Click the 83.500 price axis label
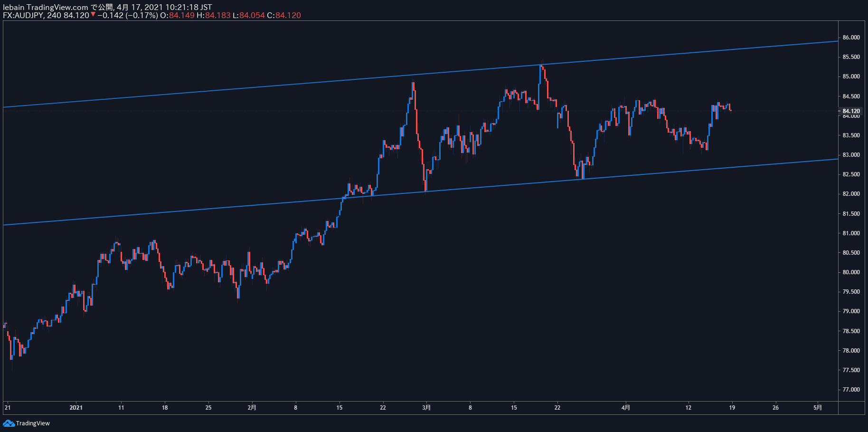Viewport: 868px width, 432px height. tap(851, 135)
